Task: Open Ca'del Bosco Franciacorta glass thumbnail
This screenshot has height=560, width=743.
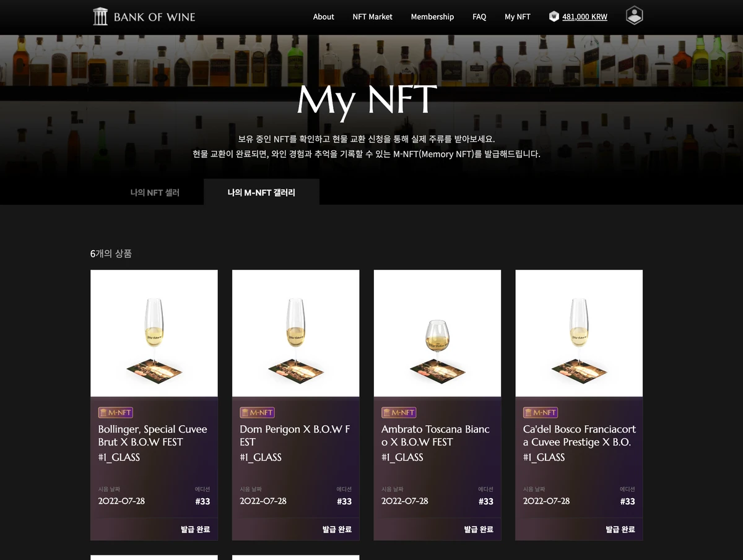Action: coord(579,334)
